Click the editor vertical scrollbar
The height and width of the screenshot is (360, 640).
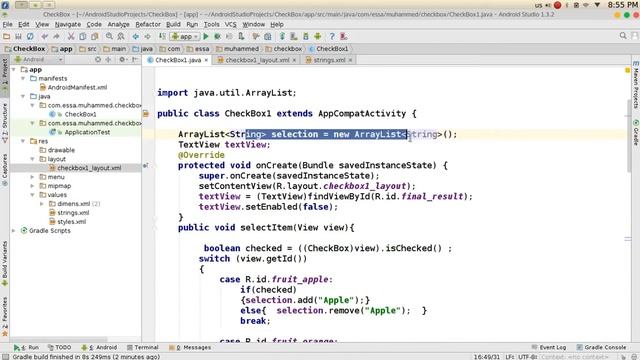pyautogui.click(x=628, y=136)
